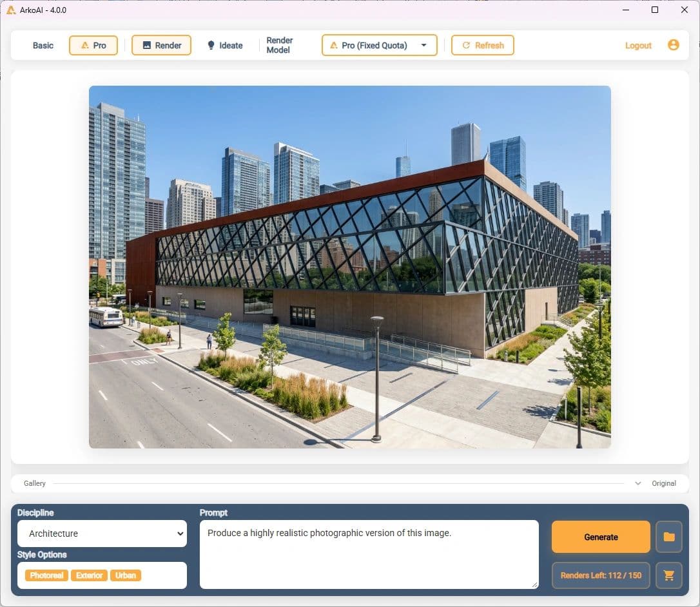Open the folder icon beside Generate
Viewport: 700px width, 607px height.
click(x=669, y=537)
